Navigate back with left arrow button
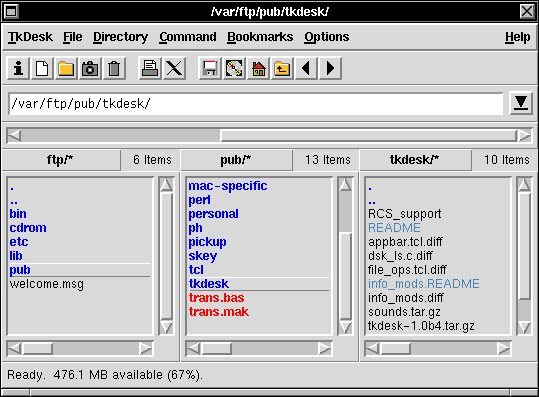Image resolution: width=539 pixels, height=397 pixels. coord(306,68)
